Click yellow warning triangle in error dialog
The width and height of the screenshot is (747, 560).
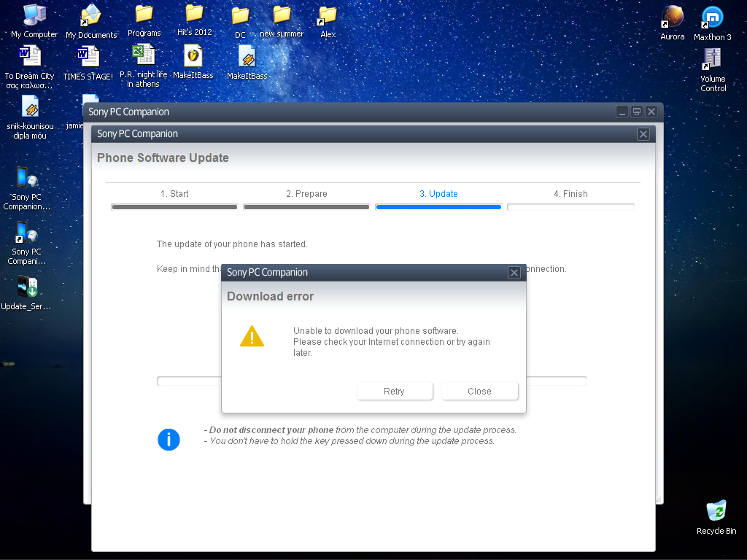(252, 336)
